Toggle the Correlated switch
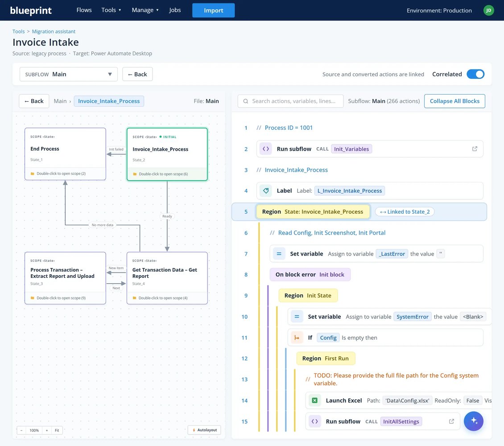The height and width of the screenshot is (446, 504). click(475, 74)
